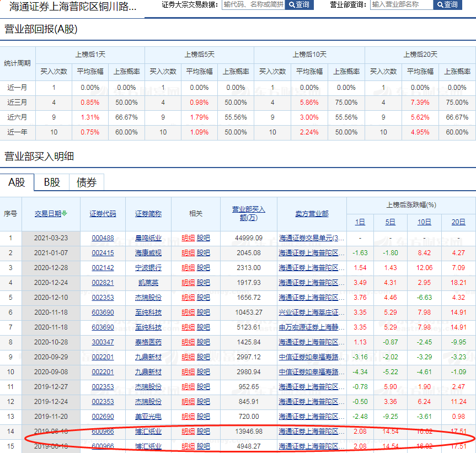Click the 查询 button beside the branch search
The image size is (476, 453).
[447, 4]
